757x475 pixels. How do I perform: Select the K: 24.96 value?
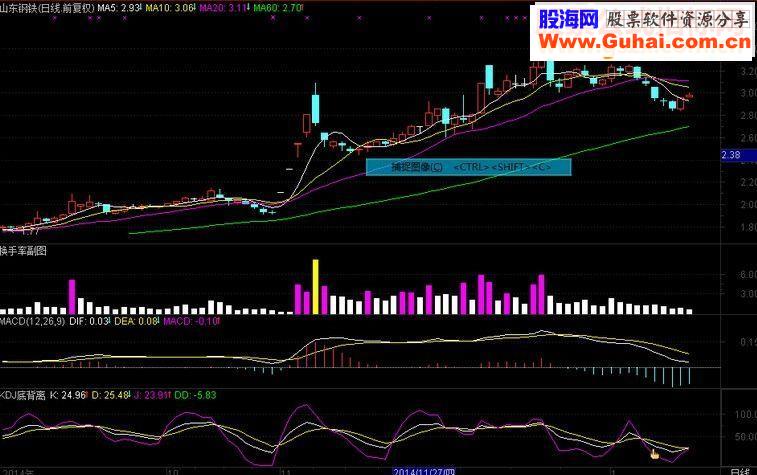(68, 395)
